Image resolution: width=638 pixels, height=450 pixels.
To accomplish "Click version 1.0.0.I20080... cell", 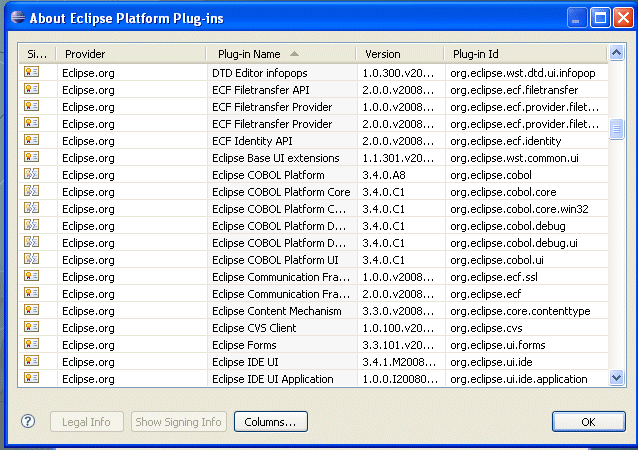I will coord(400,379).
